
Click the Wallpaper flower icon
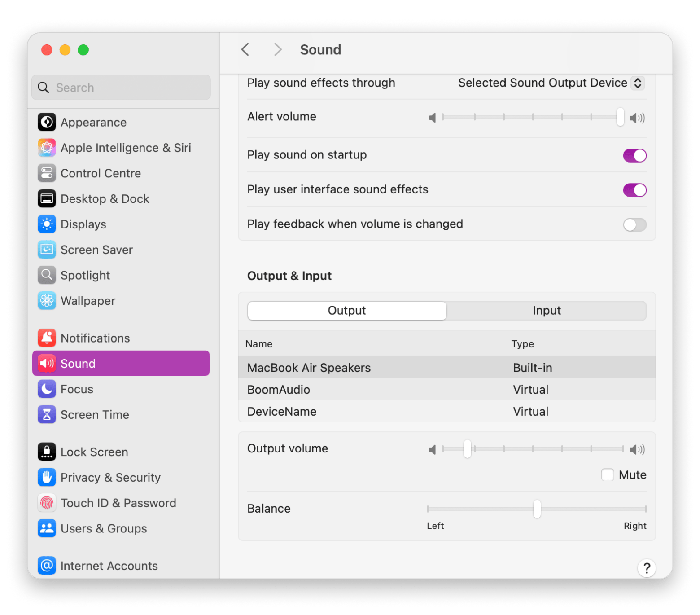point(47,301)
